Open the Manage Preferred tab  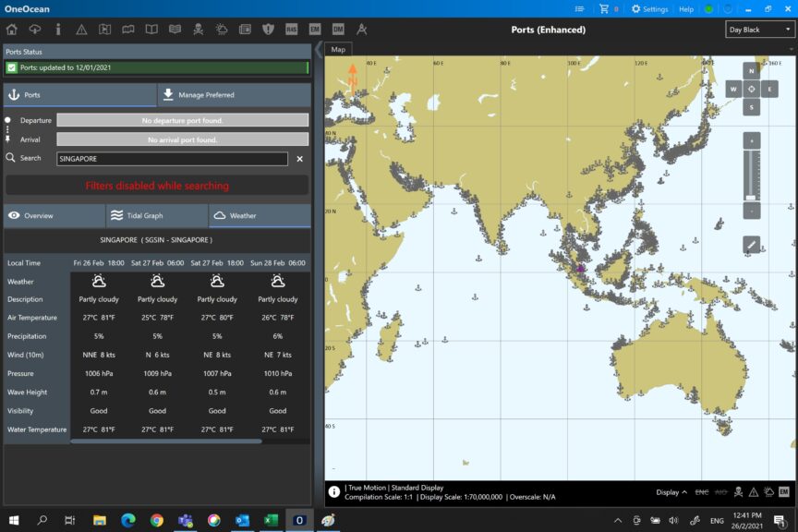pyautogui.click(x=234, y=95)
